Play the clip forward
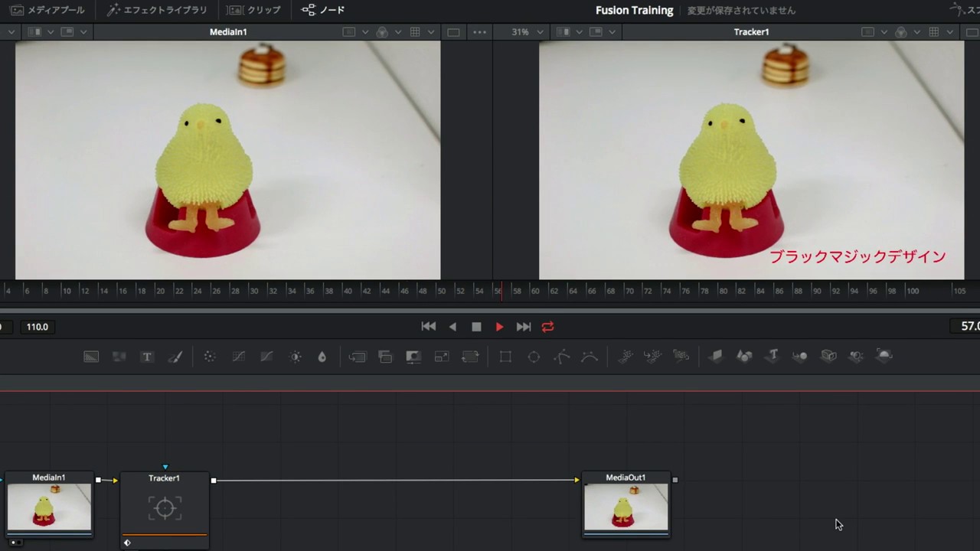The image size is (980, 551). 499,327
